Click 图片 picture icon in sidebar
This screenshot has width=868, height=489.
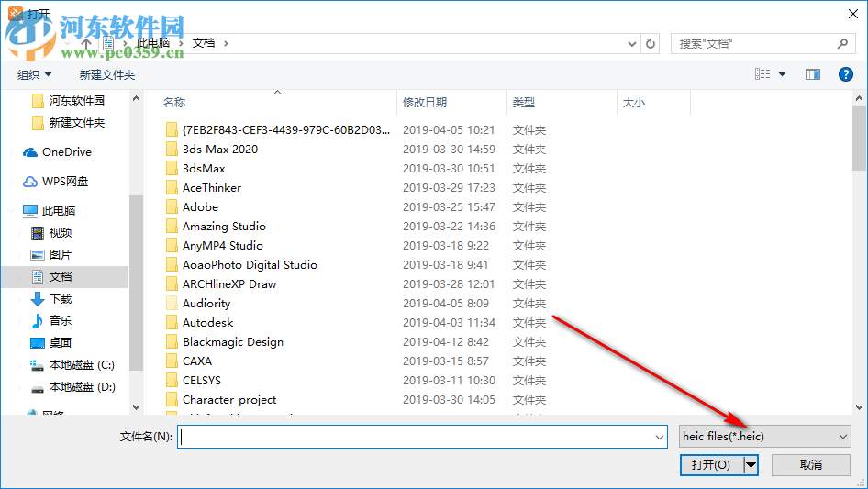(x=37, y=255)
